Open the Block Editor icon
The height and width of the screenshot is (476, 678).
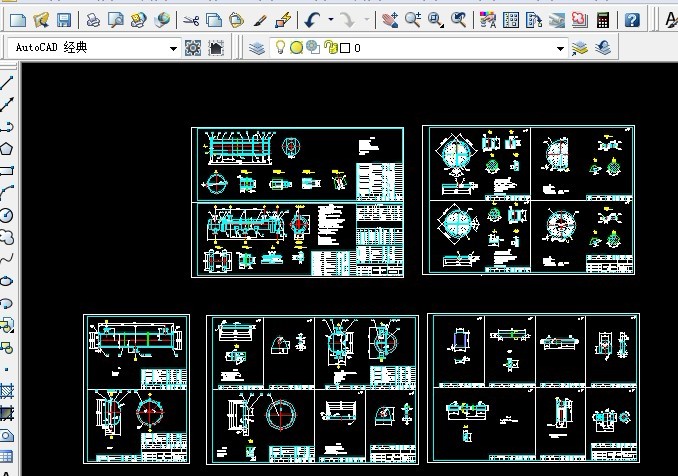point(283,20)
